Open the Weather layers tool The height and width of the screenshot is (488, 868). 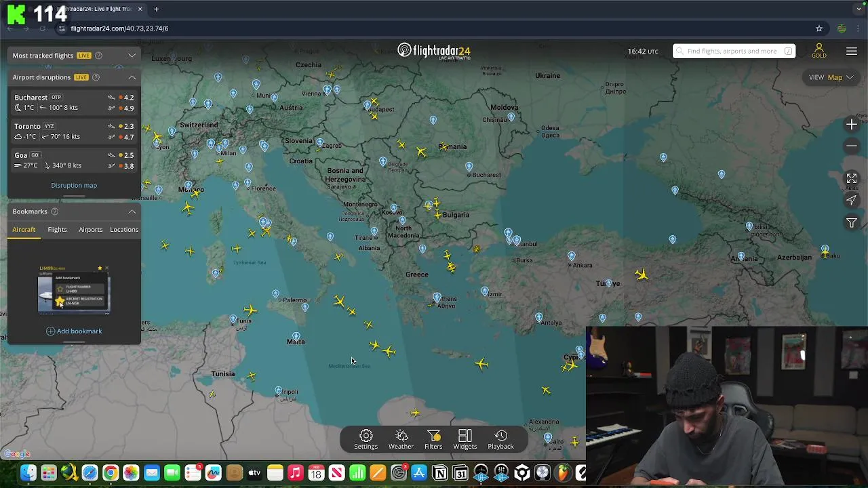click(x=401, y=439)
